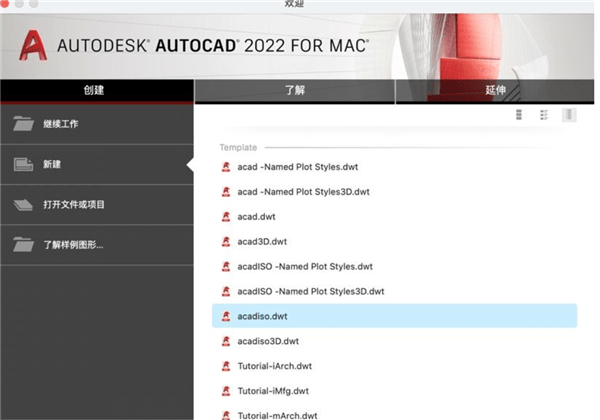The height and width of the screenshot is (420, 600).
Task: Select acadISO -Named Plot Styles.dwt template
Action: tap(395, 266)
